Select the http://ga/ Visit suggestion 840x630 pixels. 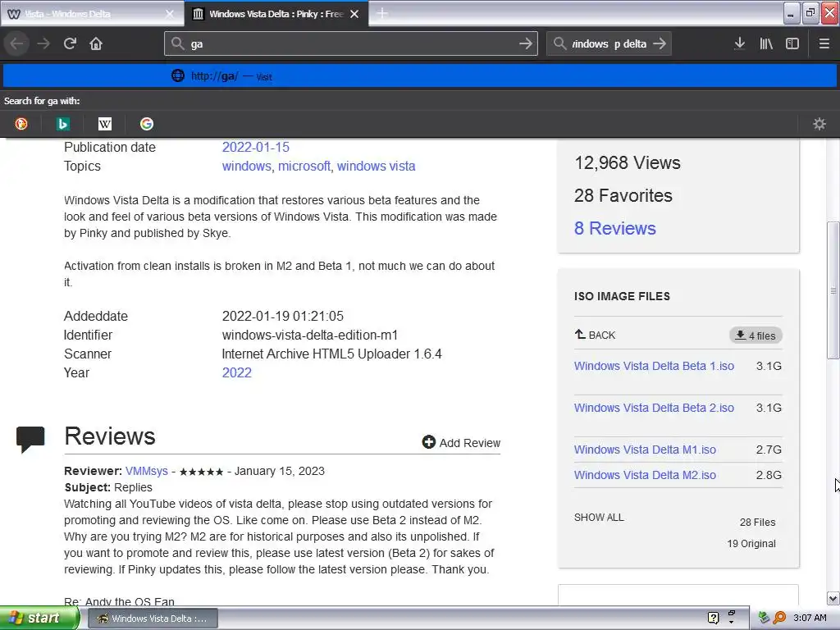pyautogui.click(x=420, y=75)
